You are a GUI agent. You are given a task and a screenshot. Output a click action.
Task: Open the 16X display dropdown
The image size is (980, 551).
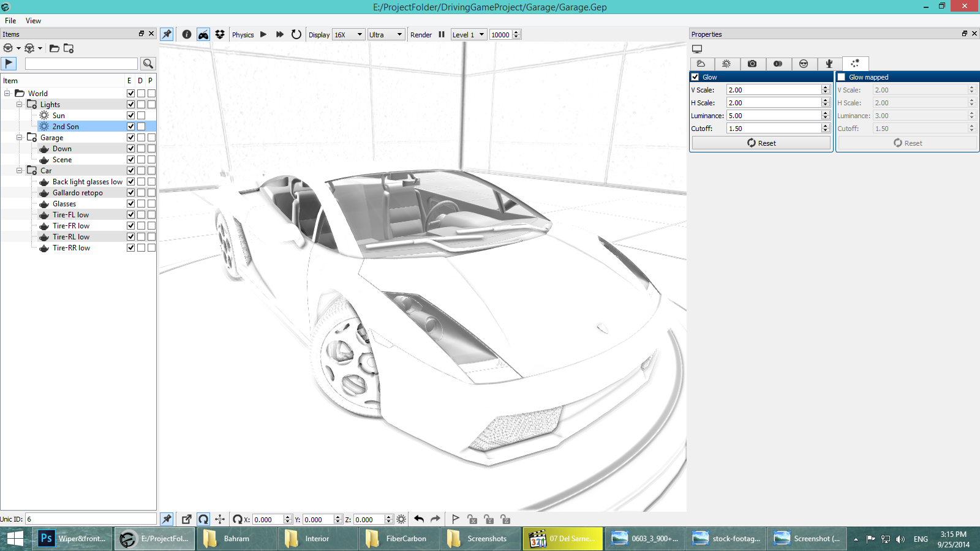pos(349,35)
